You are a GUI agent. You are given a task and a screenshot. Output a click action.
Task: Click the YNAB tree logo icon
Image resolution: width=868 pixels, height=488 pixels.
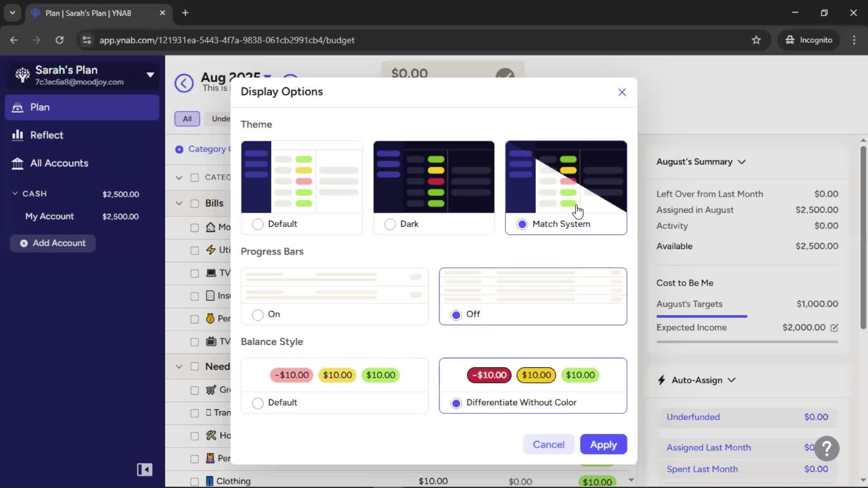pos(22,75)
